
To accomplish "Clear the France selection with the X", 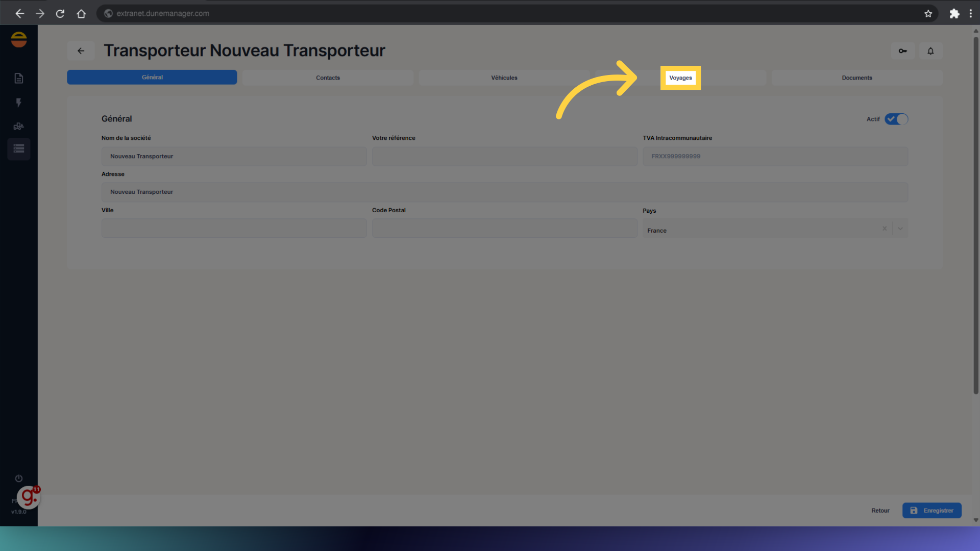I will tap(885, 229).
